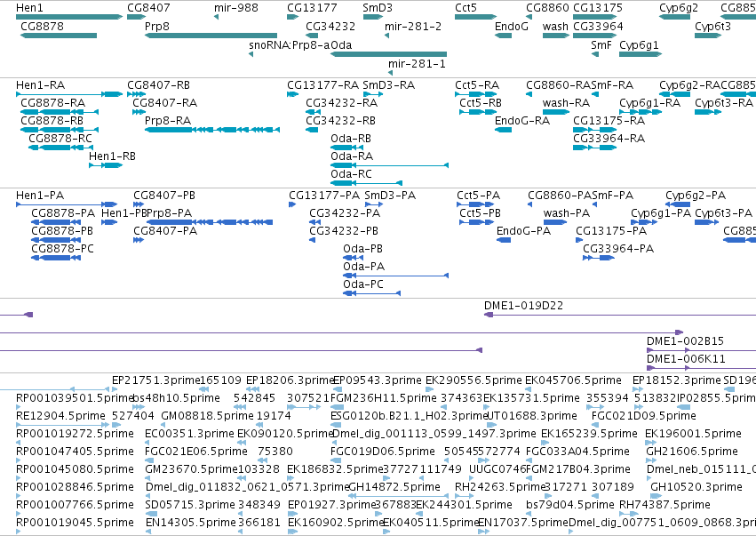756x536 pixels.
Task: Select the EndoG-PA protein label
Action: coord(523,231)
